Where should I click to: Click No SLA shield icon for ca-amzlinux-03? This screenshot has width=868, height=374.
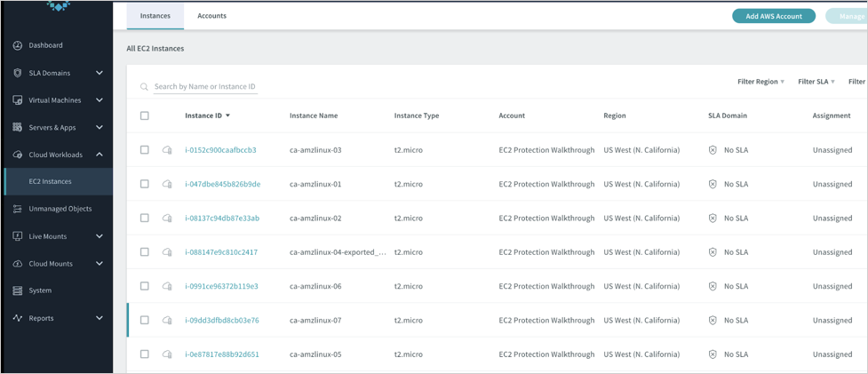(713, 150)
